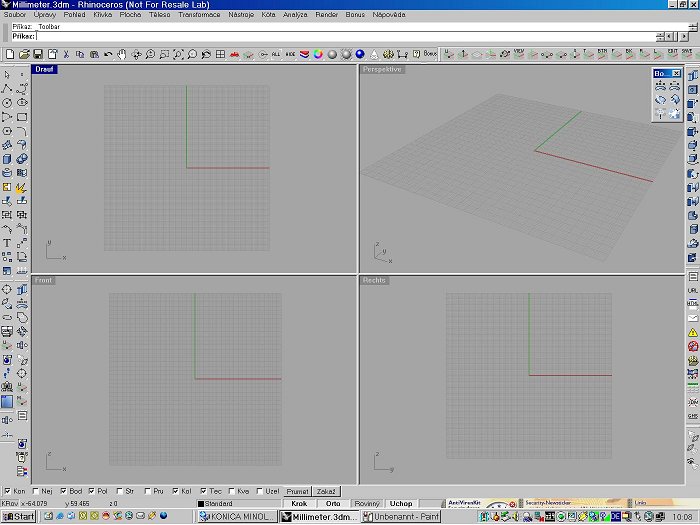
Task: Click the color wheel icon in toolbar
Action: (317, 53)
